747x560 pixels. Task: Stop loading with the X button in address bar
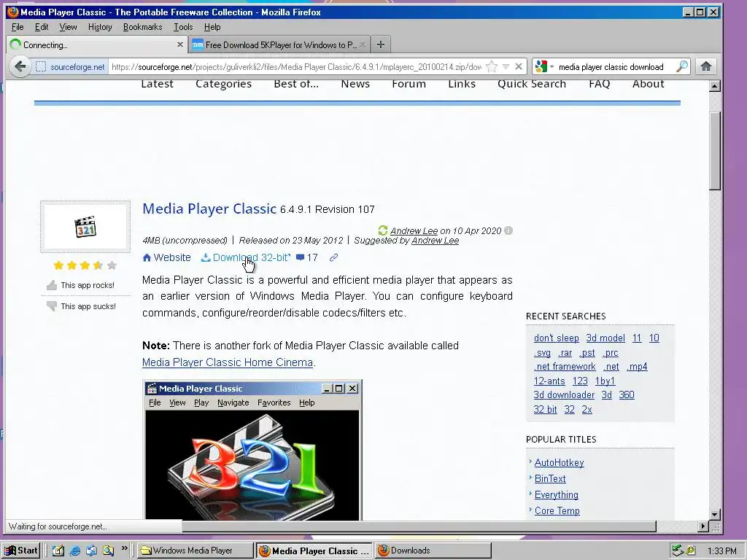tap(519, 66)
